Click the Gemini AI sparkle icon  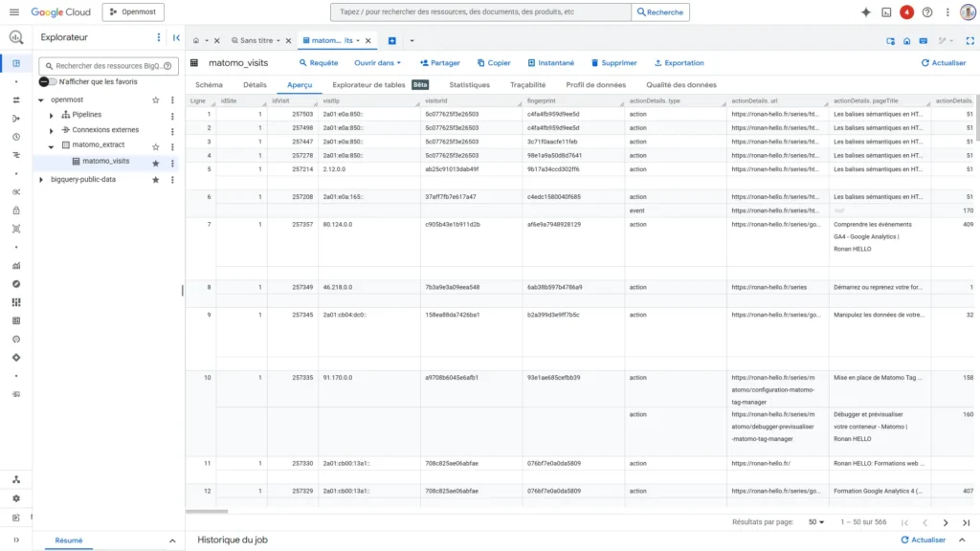pos(865,12)
